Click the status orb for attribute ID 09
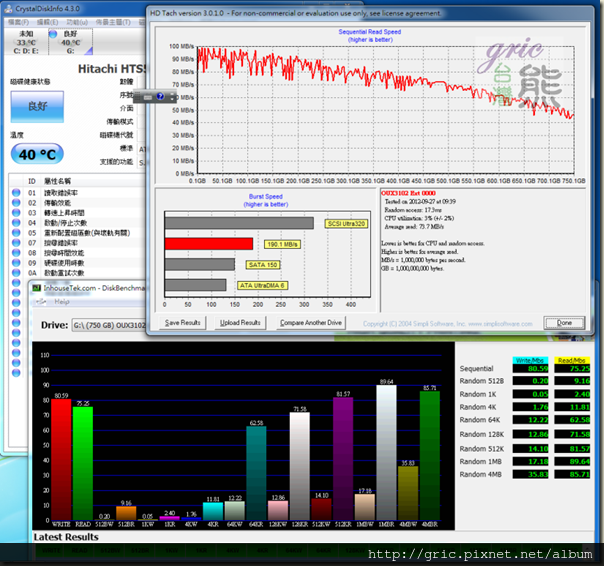The width and height of the screenshot is (604, 566). pyautogui.click(x=16, y=263)
